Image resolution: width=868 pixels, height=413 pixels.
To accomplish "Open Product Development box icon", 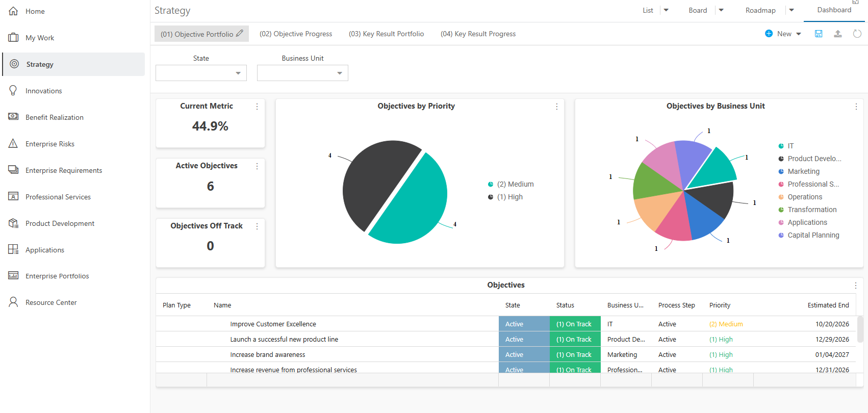I will (x=13, y=223).
